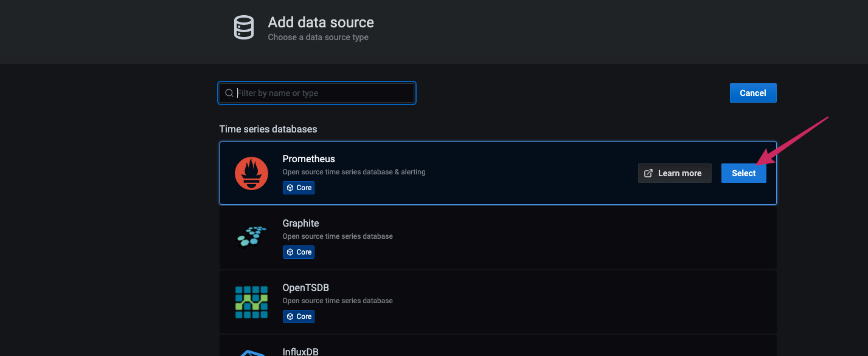Click the OpenTSDB grid logo

(x=251, y=302)
